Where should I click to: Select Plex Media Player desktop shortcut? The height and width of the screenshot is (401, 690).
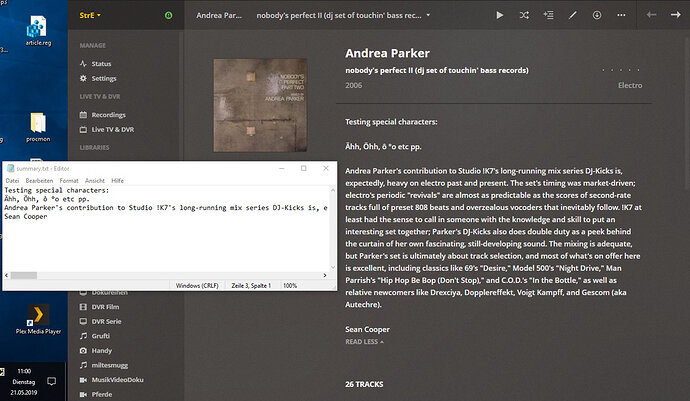tap(38, 320)
